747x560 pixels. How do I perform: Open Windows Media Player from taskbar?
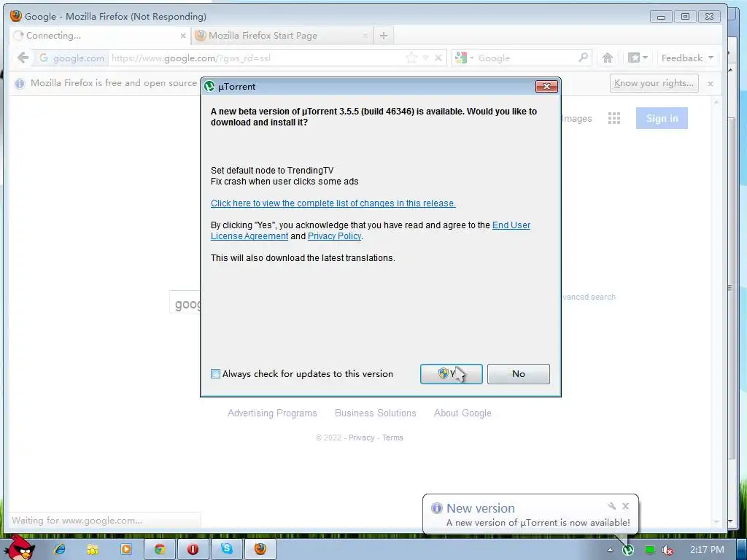point(125,549)
